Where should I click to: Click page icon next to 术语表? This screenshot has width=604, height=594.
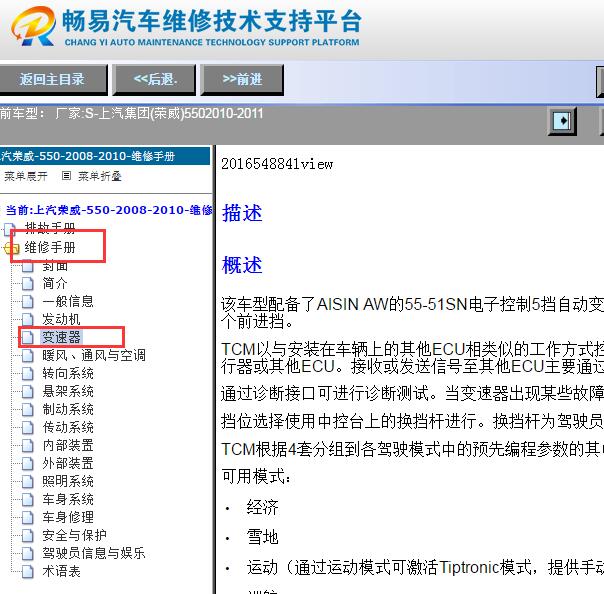pos(27,572)
